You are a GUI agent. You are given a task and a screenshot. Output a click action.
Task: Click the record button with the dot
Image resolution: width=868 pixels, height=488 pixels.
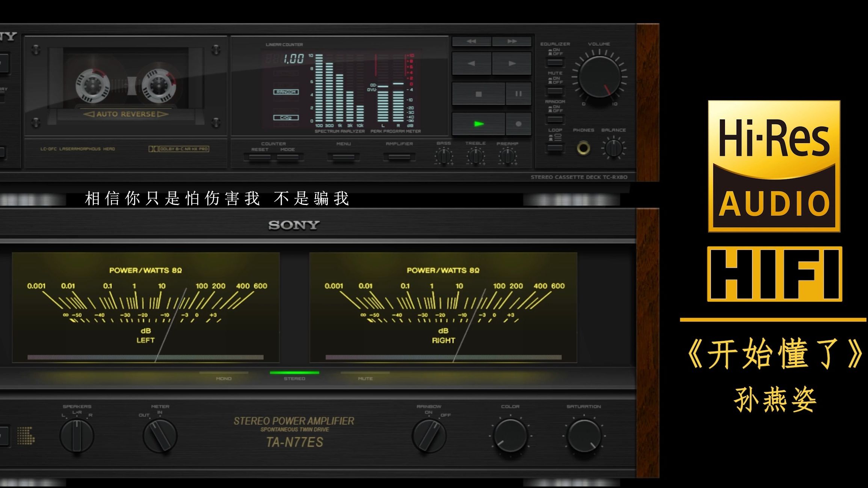pos(519,124)
